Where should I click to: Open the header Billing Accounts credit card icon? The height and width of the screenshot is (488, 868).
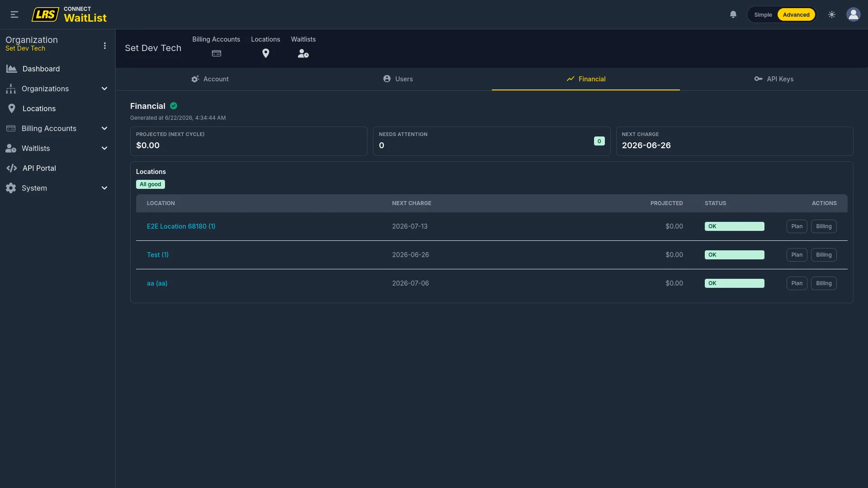point(217,53)
